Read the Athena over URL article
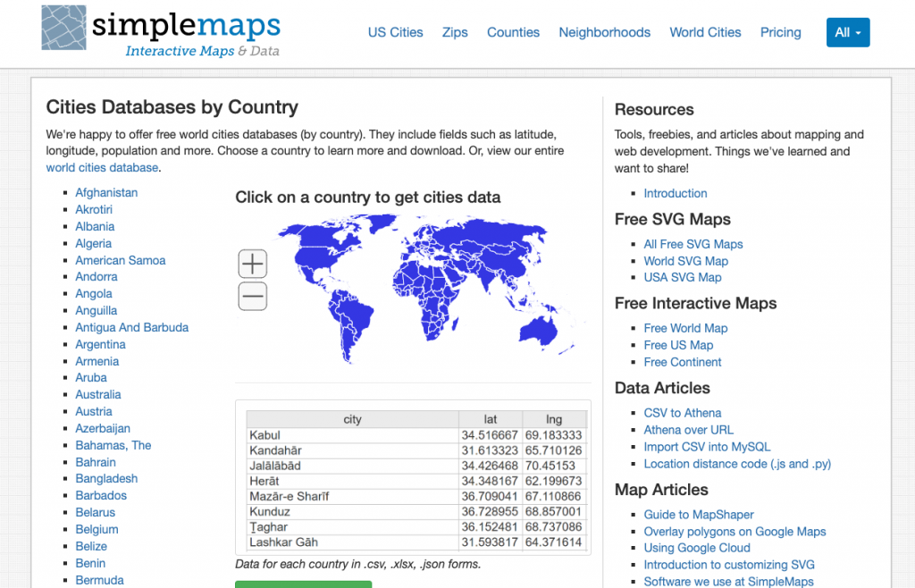This screenshot has height=588, width=915. [x=689, y=429]
